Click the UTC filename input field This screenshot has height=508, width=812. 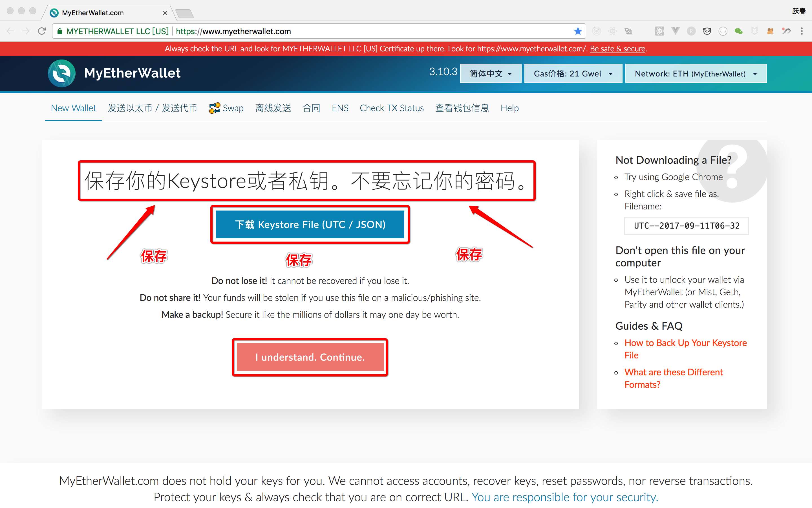click(x=686, y=225)
